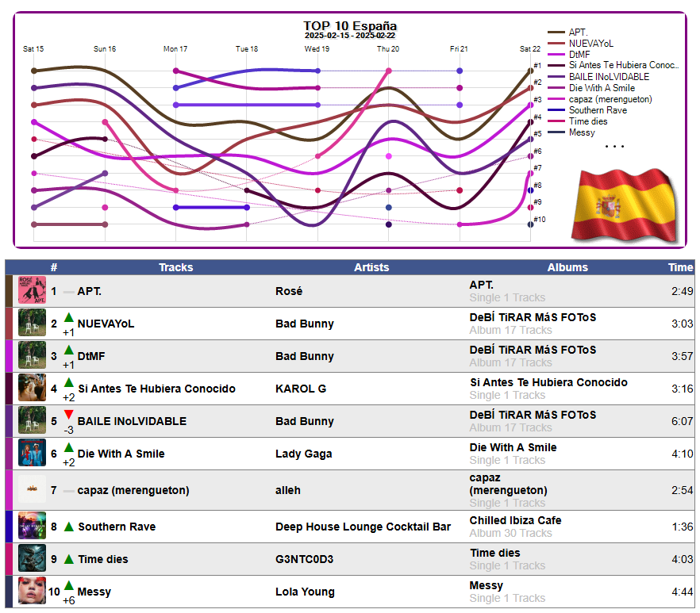Click the green arrow beside Si Antes Te Hubiera Conocido
Screen dimensions: 700x613
pos(68,383)
